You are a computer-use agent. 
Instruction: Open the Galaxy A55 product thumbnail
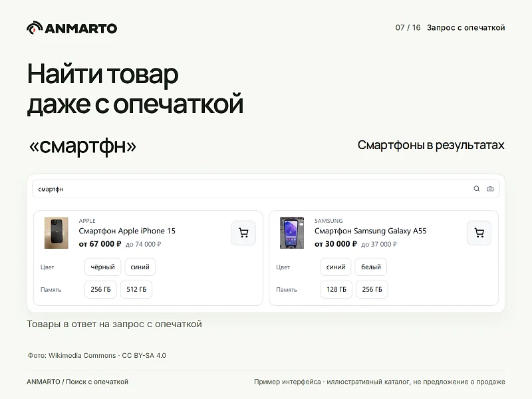tap(292, 233)
